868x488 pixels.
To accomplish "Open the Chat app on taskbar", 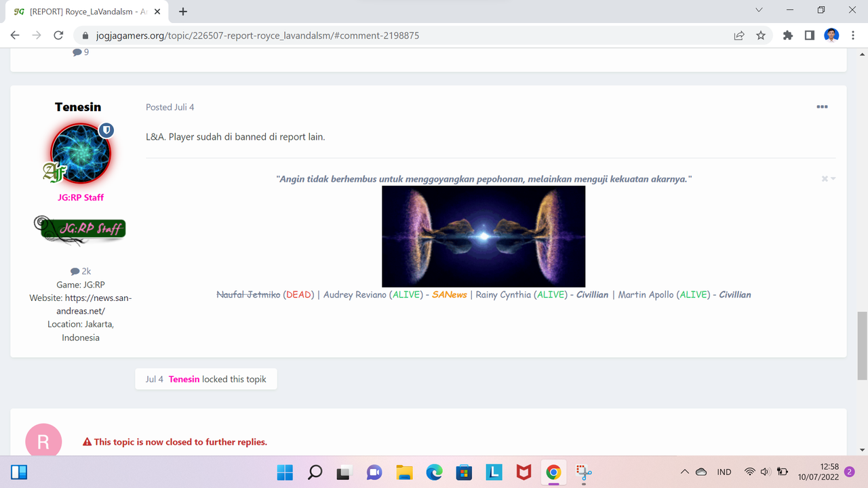I will (x=374, y=472).
